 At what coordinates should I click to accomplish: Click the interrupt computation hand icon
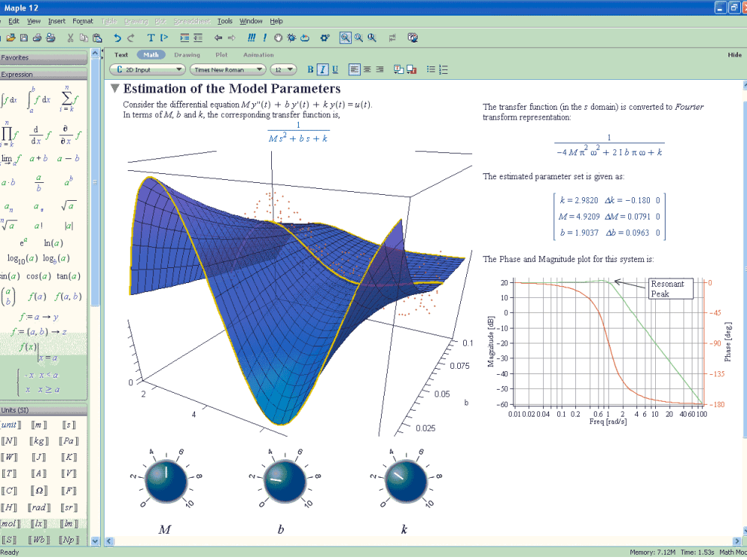278,38
